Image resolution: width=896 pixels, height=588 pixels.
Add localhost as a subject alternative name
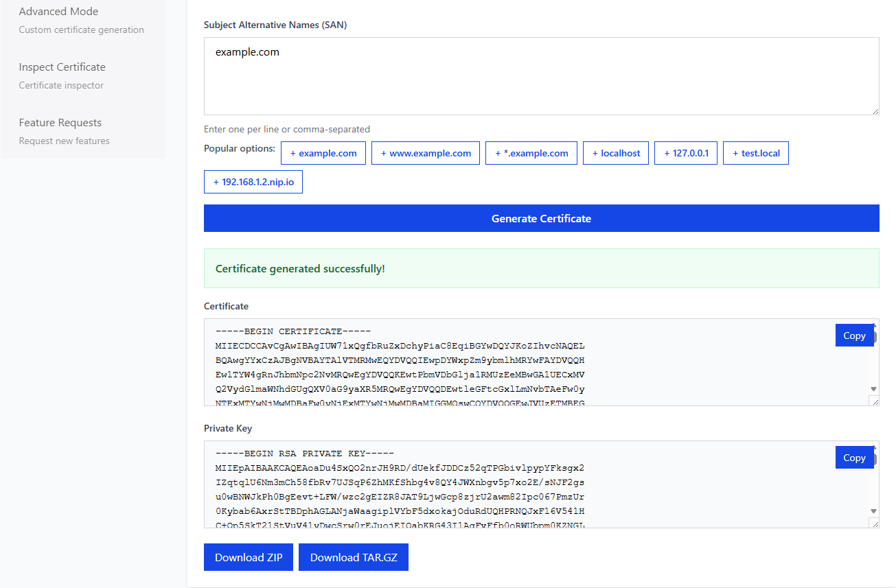tap(615, 152)
